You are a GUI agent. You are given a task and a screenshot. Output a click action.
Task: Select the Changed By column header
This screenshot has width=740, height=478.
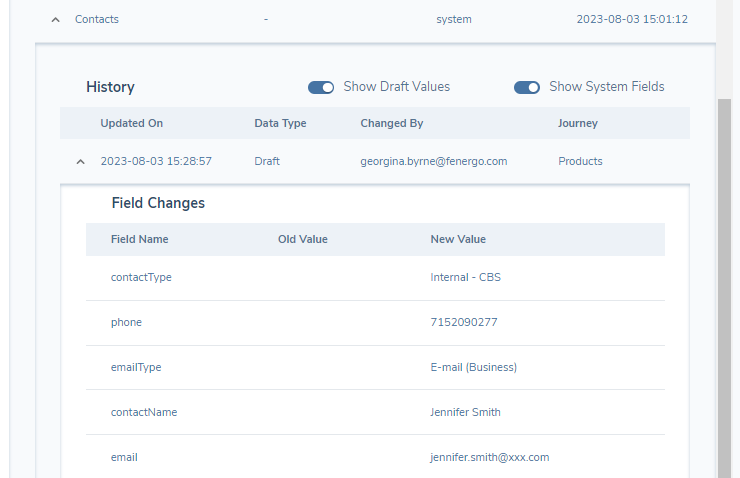[391, 123]
